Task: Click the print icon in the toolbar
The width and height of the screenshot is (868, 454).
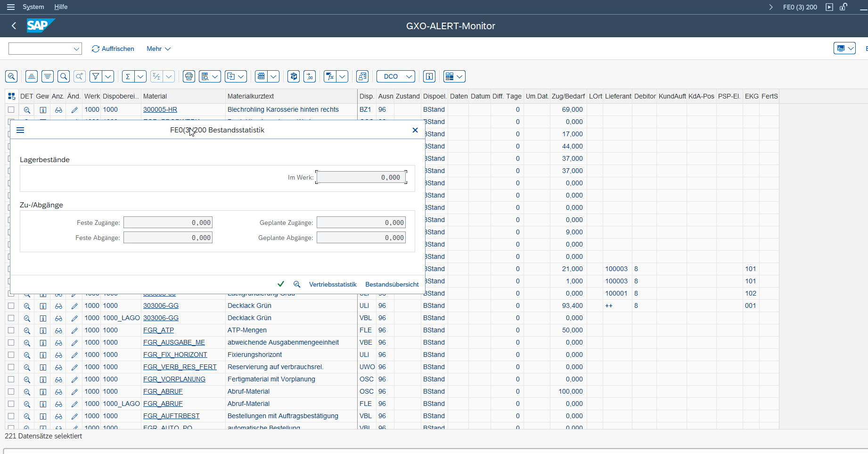Action: tap(189, 76)
